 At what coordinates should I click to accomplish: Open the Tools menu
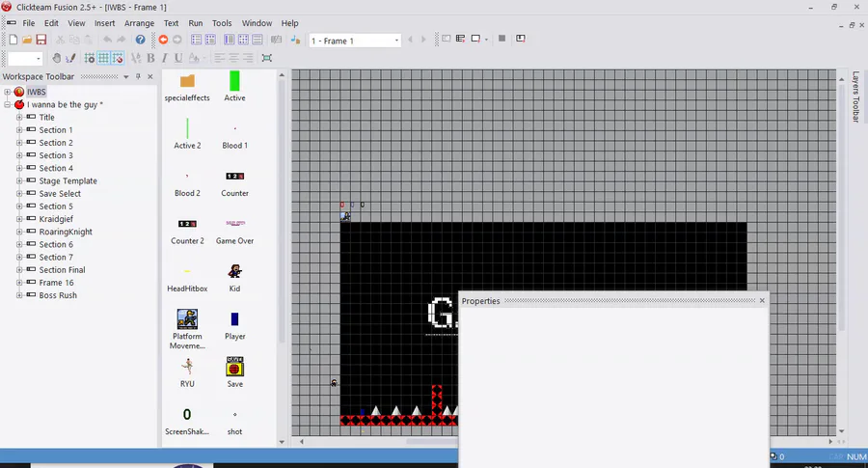(x=222, y=23)
